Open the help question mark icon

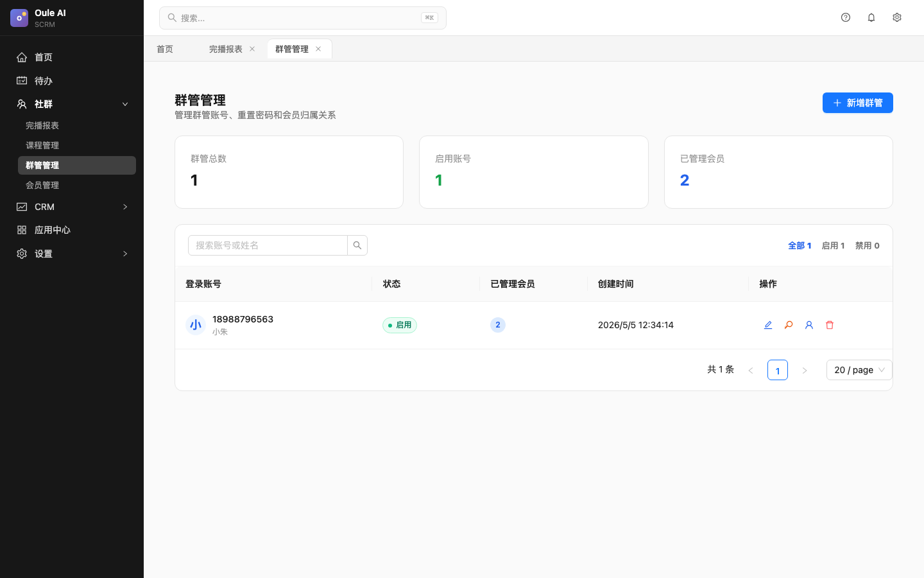[x=846, y=17]
